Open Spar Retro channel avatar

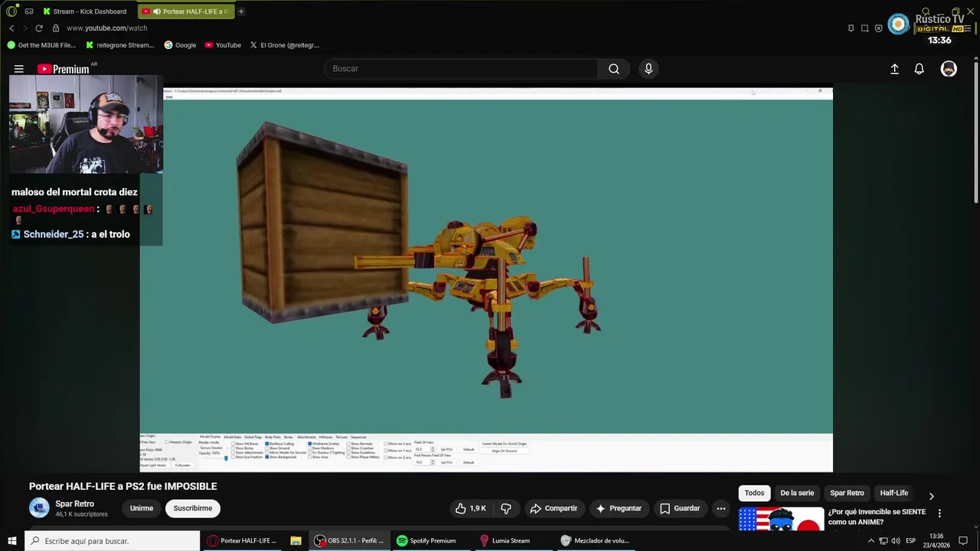click(39, 507)
